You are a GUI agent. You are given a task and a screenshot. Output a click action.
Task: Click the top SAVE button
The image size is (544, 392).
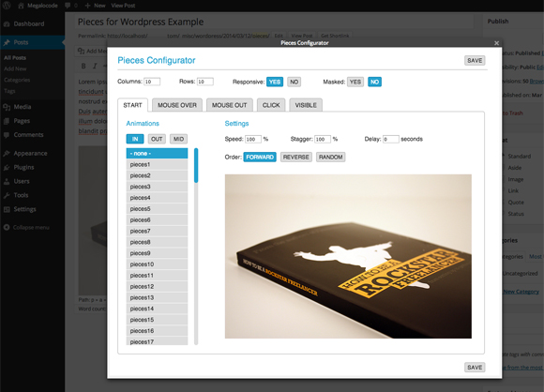pyautogui.click(x=475, y=61)
